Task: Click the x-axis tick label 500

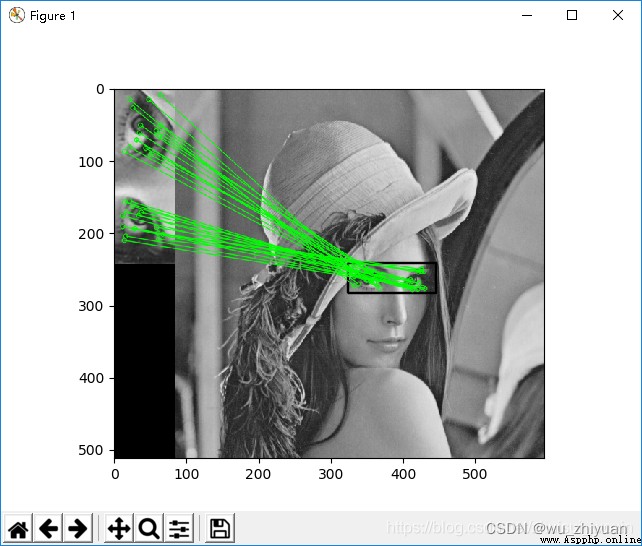Action: coord(475,474)
